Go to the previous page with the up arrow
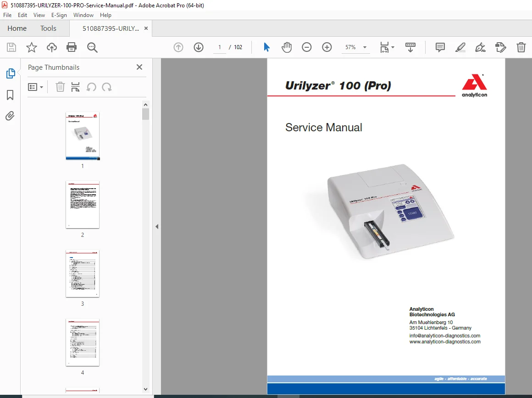This screenshot has height=398, width=532. (178, 47)
